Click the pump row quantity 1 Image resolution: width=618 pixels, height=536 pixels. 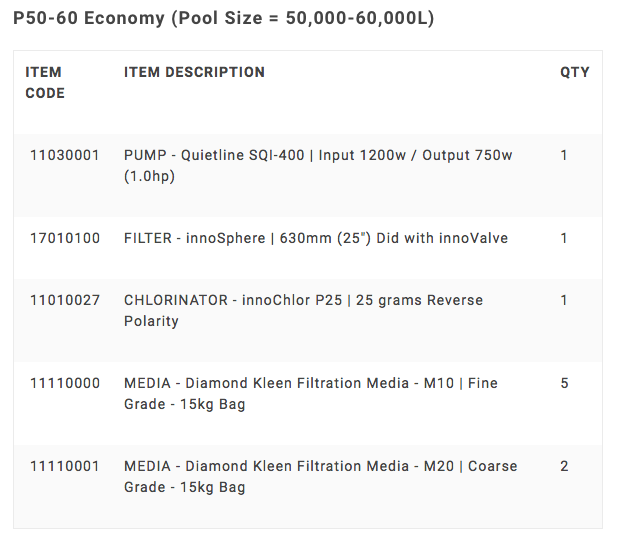point(564,156)
